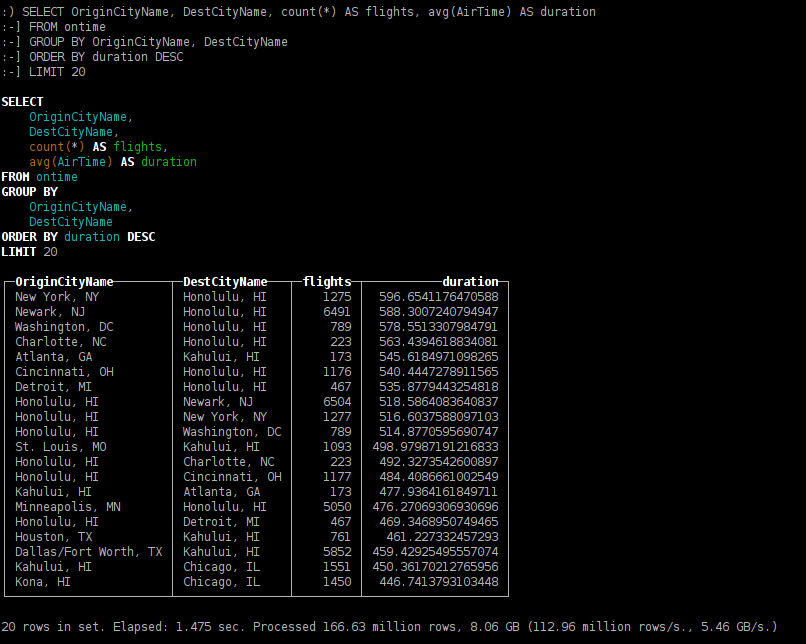The width and height of the screenshot is (806, 644).
Task: Select 'Dallas/Fort Worth, TX' cell
Action: point(89,551)
